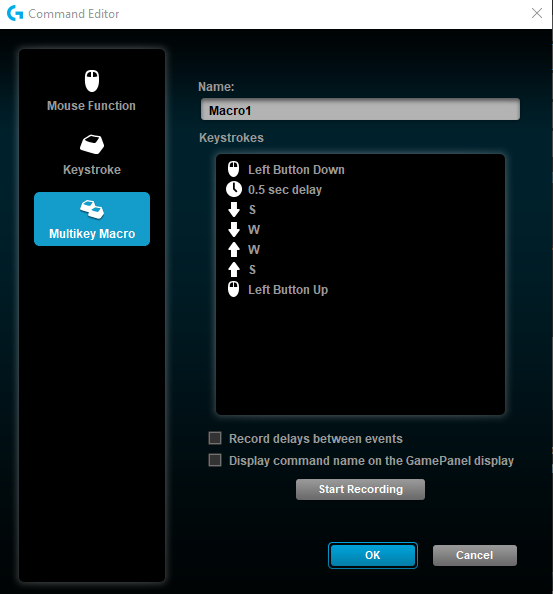
Task: Confirm the macro with OK
Action: [373, 555]
